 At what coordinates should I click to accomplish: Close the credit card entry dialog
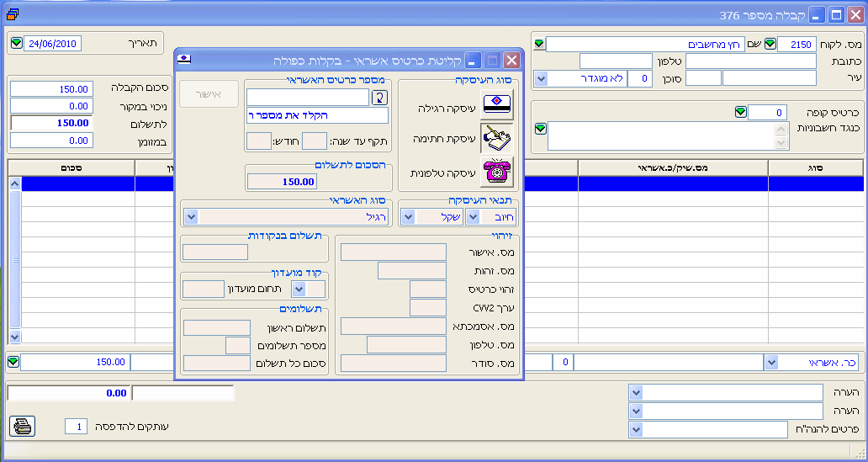(511, 61)
